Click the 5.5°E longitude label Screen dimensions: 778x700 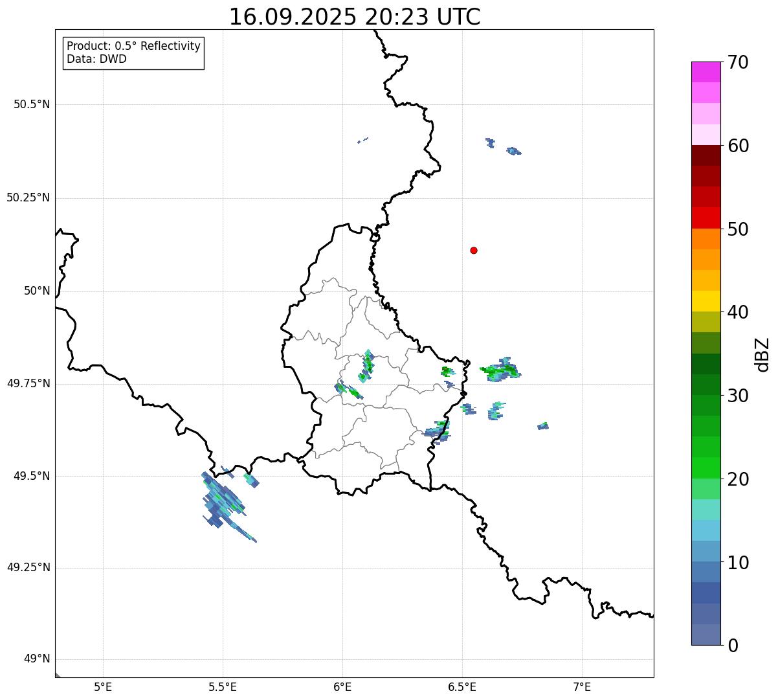pos(223,687)
